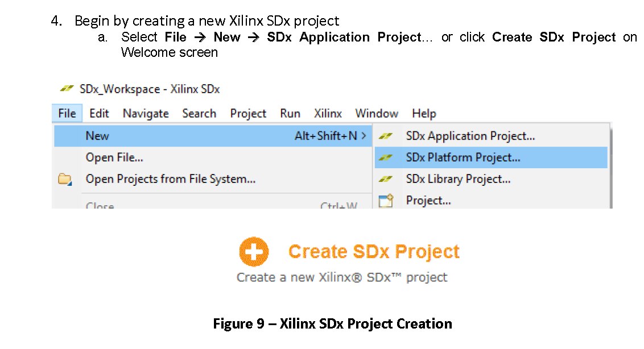The width and height of the screenshot is (644, 349).
Task: Open the Help menu
Action: [x=424, y=113]
